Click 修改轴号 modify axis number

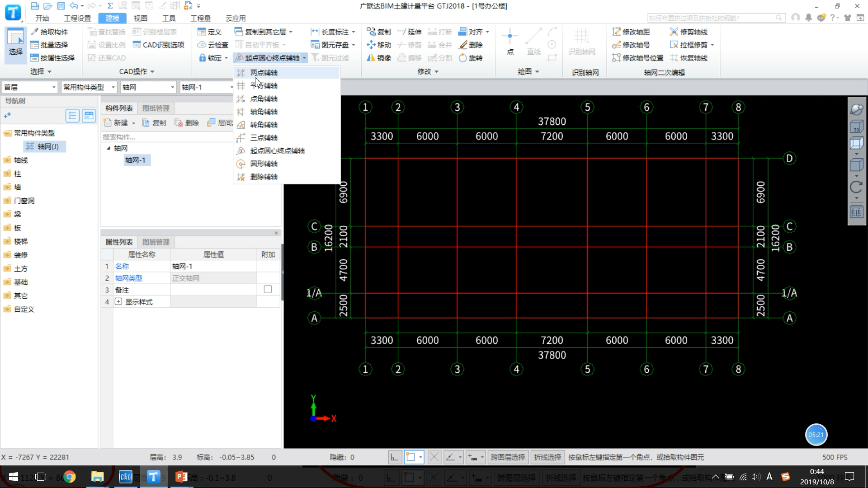click(x=631, y=45)
